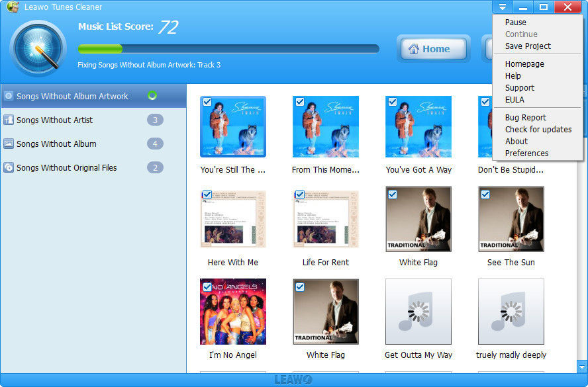The width and height of the screenshot is (588, 387).
Task: Click the truely madly deeply loading placeholder
Action: pos(511,312)
